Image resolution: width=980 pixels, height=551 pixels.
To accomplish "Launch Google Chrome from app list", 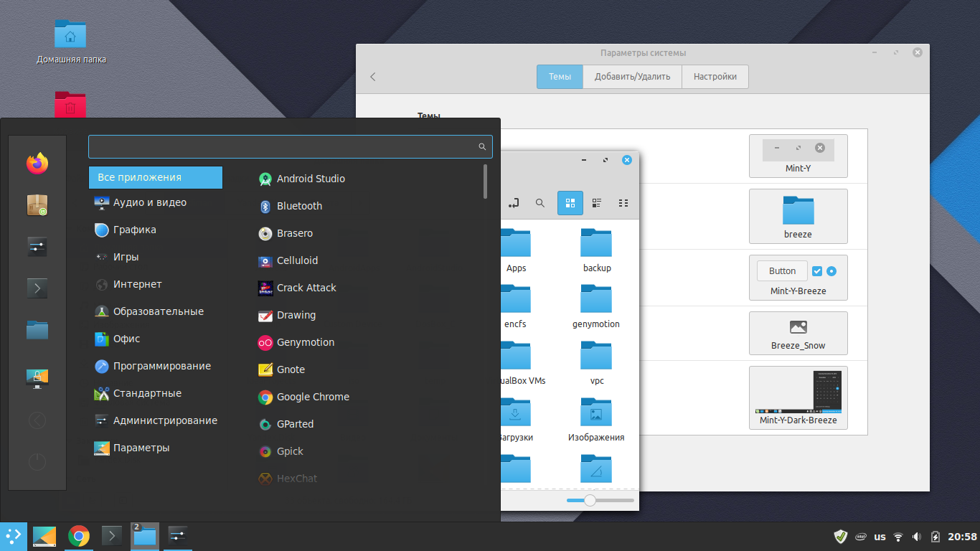I will (x=303, y=397).
